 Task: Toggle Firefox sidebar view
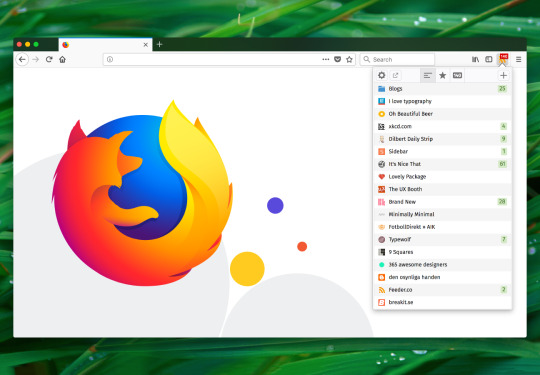point(489,59)
